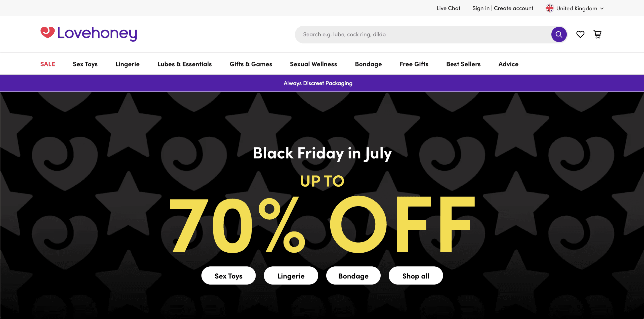Open the shopping cart icon
644x319 pixels.
597,34
